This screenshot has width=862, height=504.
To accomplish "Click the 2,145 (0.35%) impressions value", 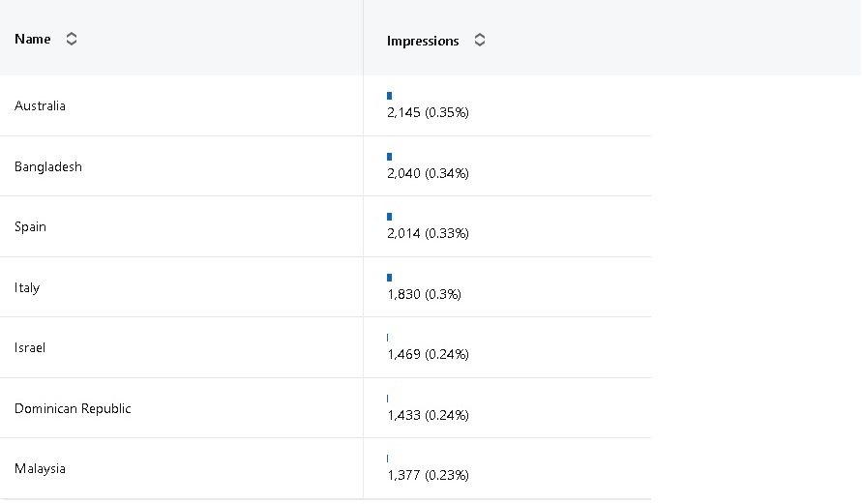I will click(428, 113).
